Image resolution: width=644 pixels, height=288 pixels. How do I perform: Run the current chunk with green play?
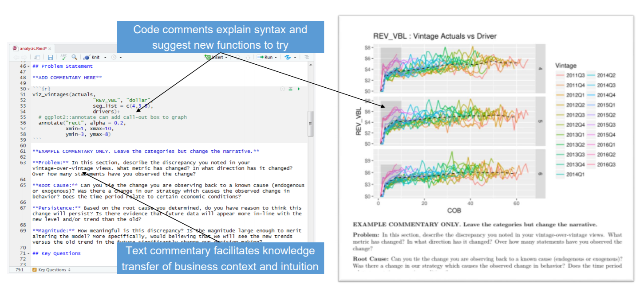299,89
